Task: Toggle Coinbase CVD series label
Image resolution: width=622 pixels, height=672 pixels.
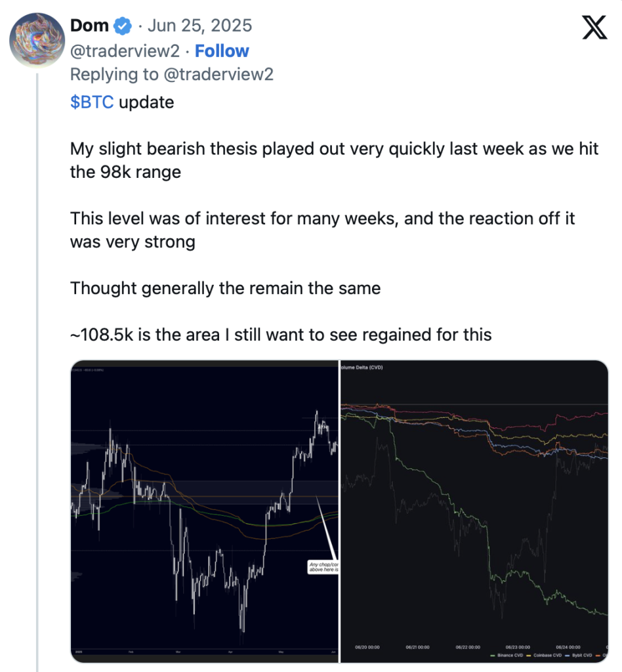Action: click(547, 656)
